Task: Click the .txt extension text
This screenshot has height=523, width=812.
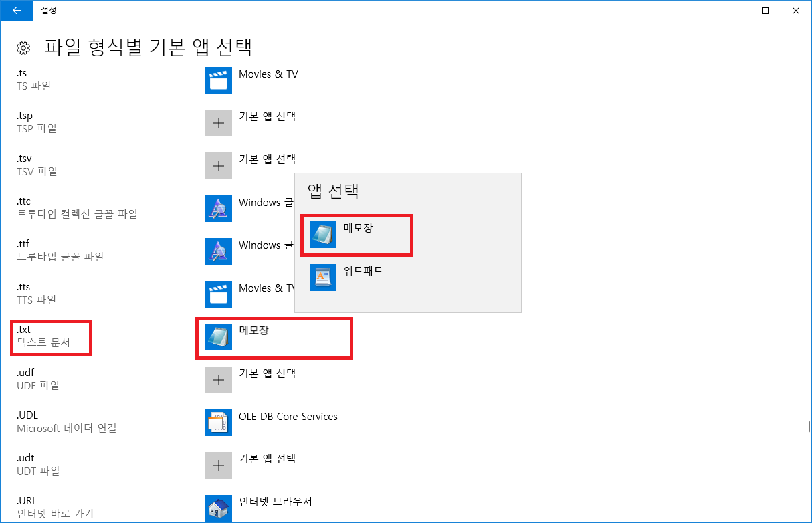Action: 23,330
